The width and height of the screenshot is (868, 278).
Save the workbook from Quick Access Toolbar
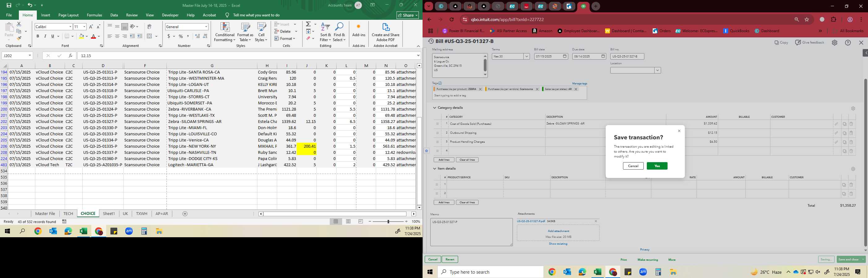[x=9, y=5]
